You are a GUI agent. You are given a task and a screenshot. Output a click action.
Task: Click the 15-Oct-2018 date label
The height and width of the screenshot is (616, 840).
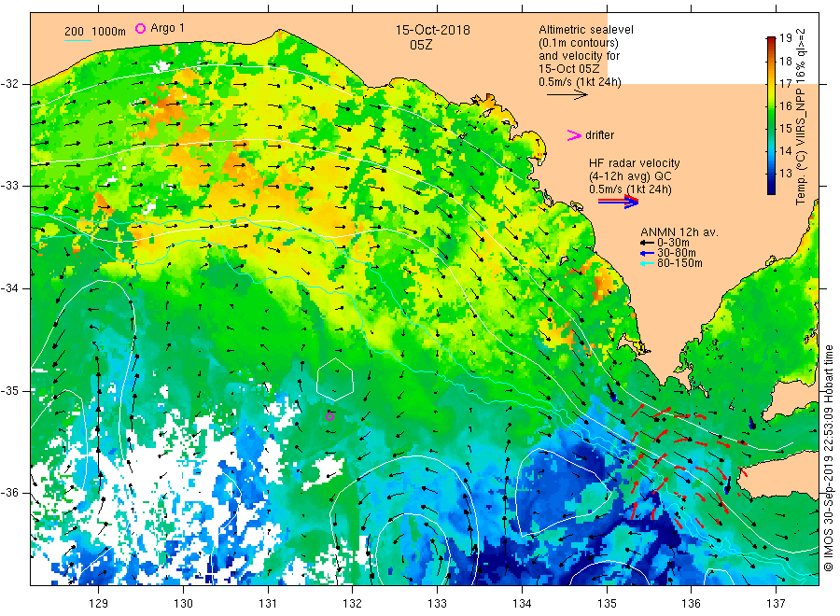tap(433, 30)
